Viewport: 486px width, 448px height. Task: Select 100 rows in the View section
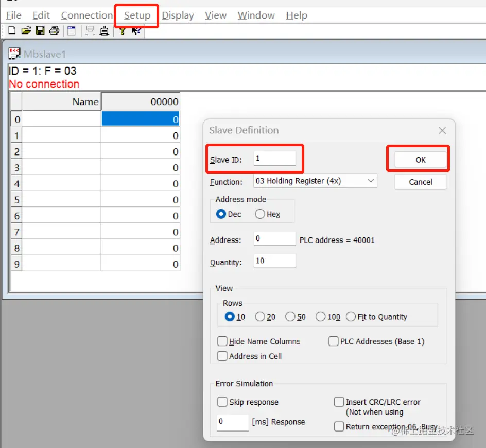[320, 317]
